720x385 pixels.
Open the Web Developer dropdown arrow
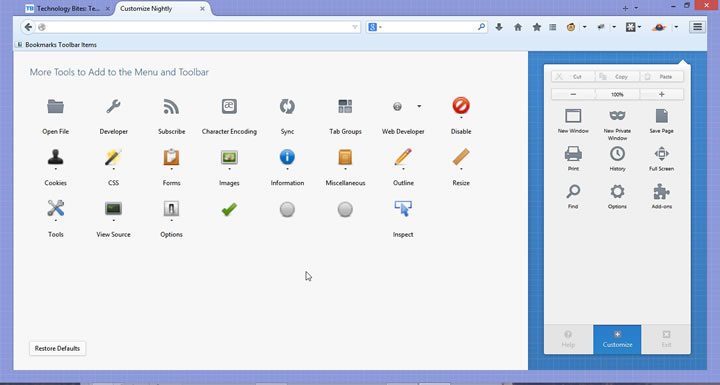[x=419, y=106]
